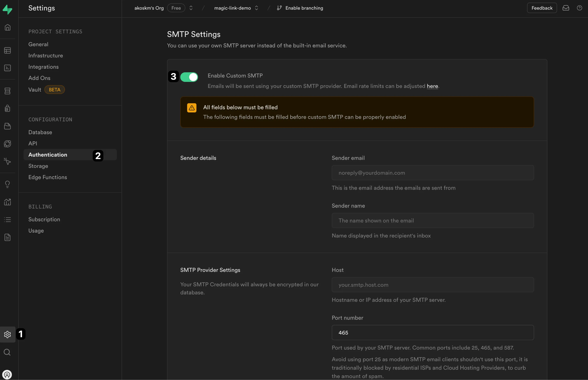Focus the Host input field
This screenshot has width=588, height=380.
(x=433, y=285)
